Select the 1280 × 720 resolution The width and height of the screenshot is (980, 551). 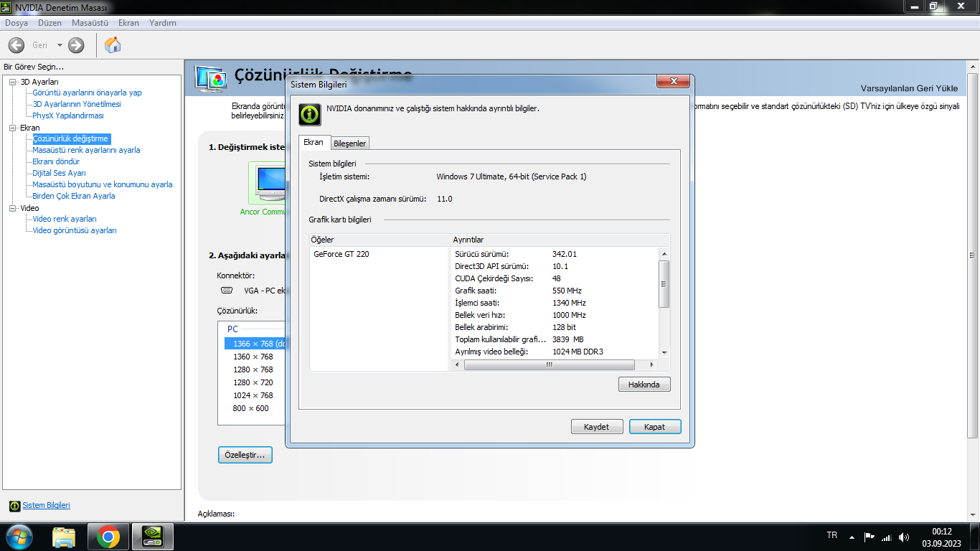253,382
